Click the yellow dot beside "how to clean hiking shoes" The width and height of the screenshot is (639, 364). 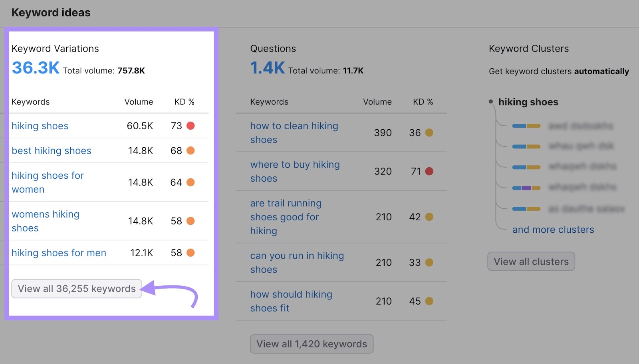tap(429, 133)
